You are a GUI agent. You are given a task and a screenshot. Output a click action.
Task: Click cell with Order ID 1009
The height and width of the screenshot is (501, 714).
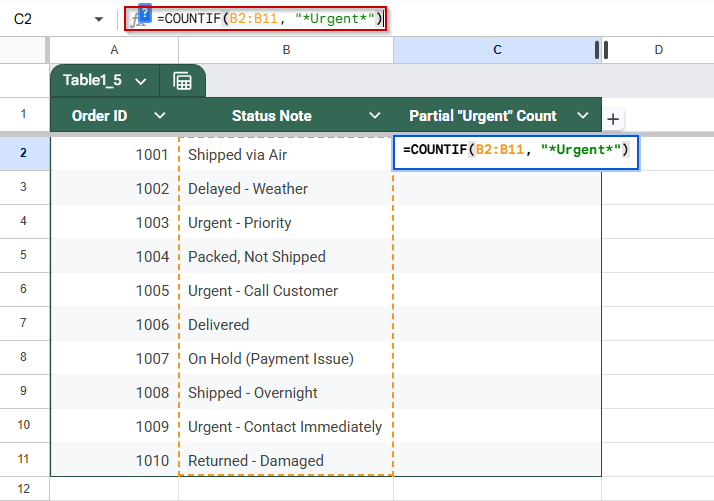[114, 426]
